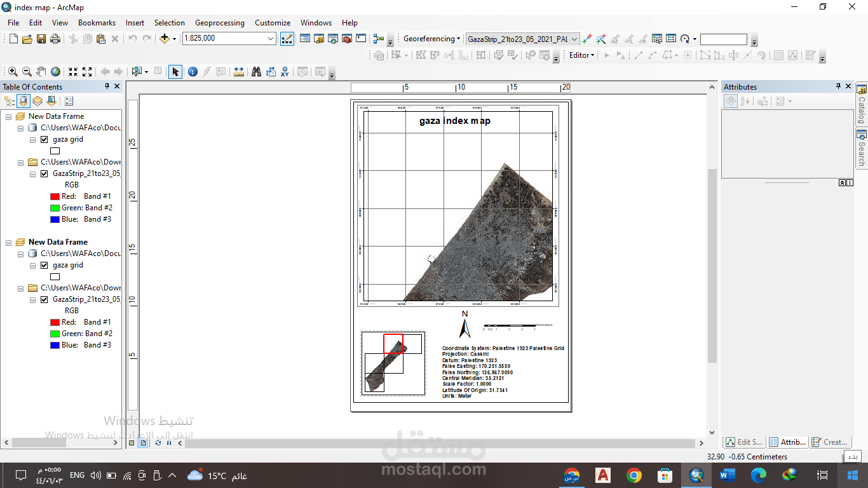Create a new map document
Screen dimensions: 868x488
(13, 39)
